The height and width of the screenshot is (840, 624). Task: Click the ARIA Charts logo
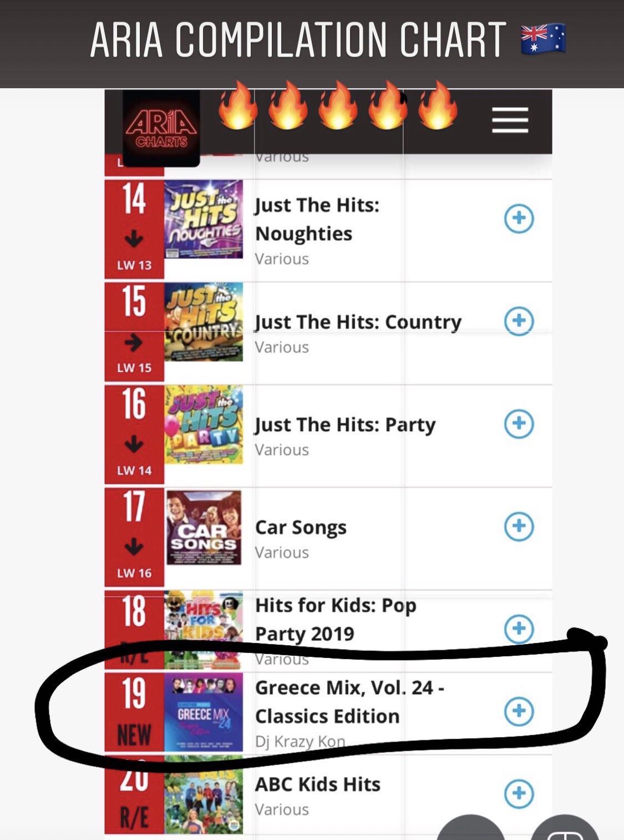click(161, 128)
